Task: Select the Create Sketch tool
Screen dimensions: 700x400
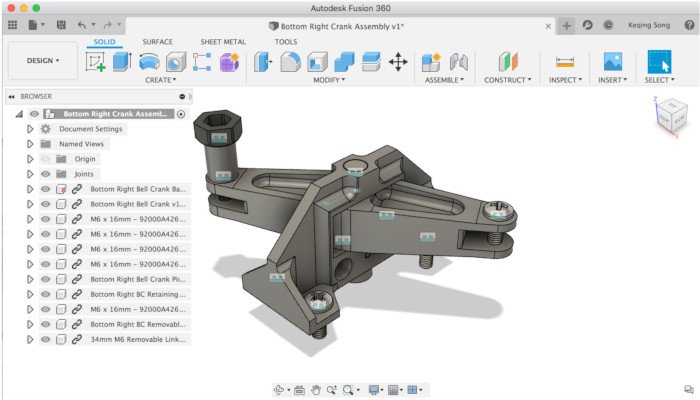Action: pyautogui.click(x=96, y=61)
